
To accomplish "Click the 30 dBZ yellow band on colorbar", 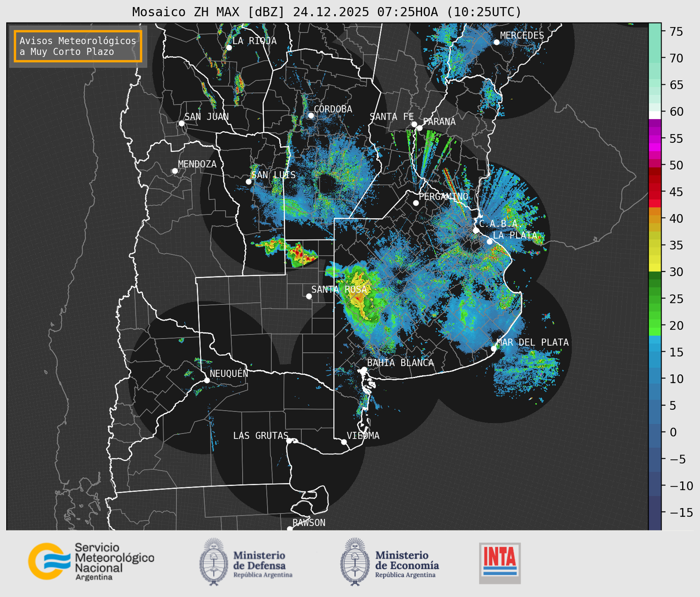I will tap(655, 268).
